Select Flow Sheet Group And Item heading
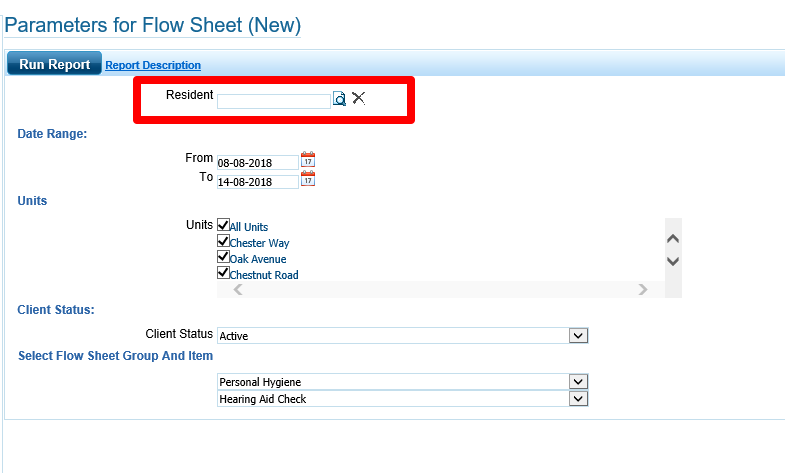785x473 pixels. tap(116, 356)
